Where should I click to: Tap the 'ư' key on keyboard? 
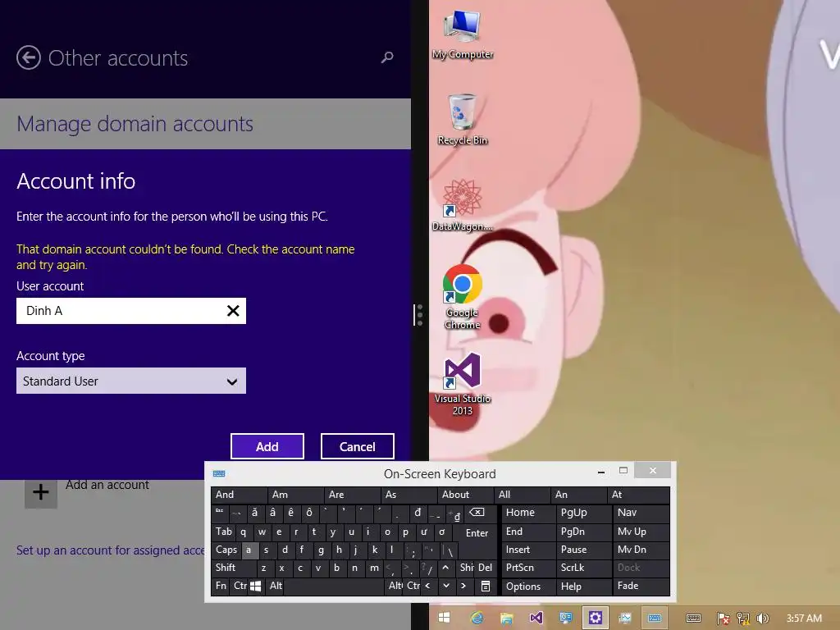tap(424, 532)
